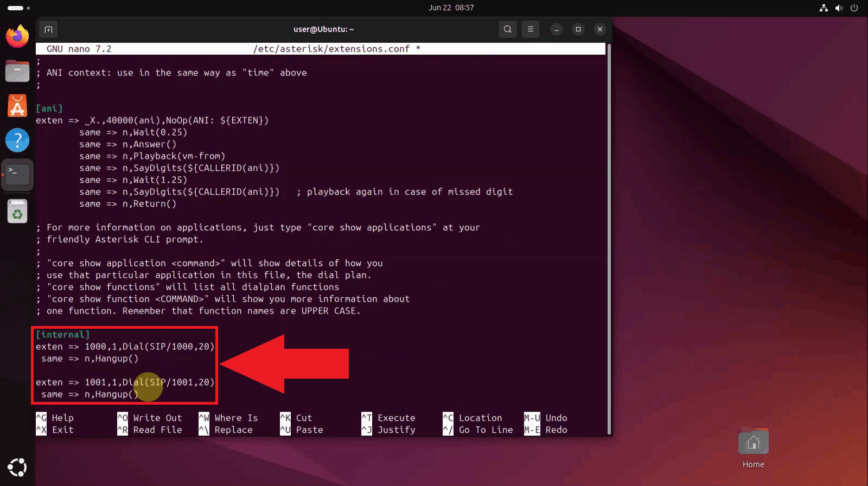Viewport: 868px width, 486px height.
Task: Click the n,Wait(1.25) line
Action: pos(133,180)
